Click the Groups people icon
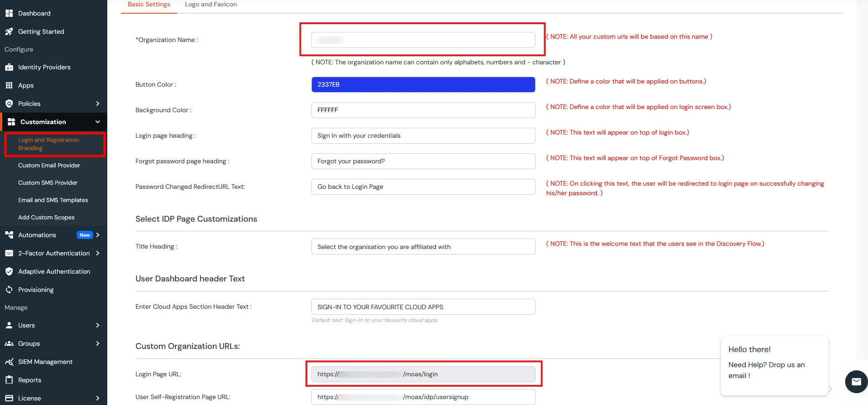Viewport: 868px width, 405px height. [x=9, y=343]
